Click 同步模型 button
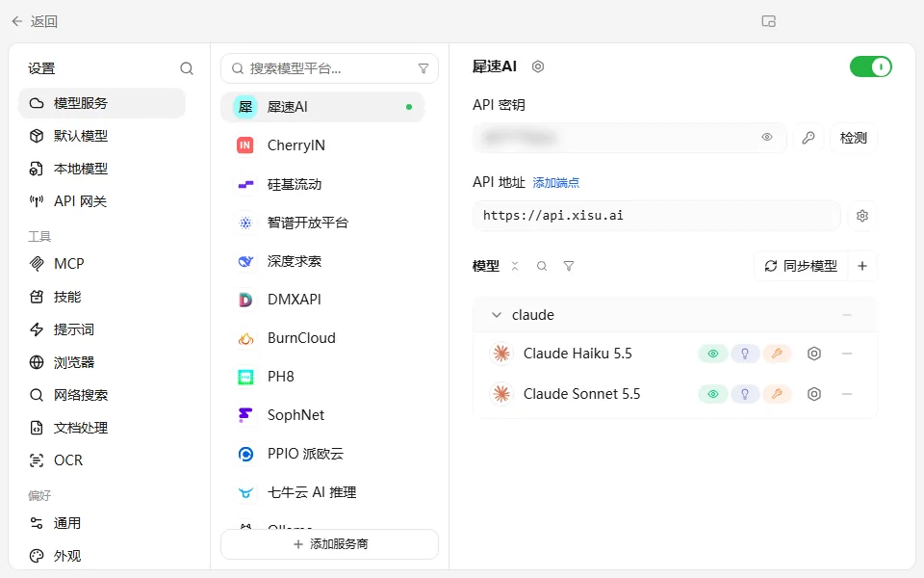Screen dimensions: 924x578 (801, 266)
